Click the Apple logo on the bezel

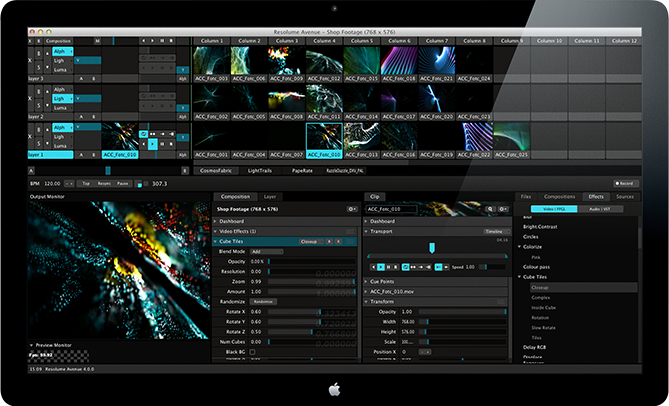334,389
